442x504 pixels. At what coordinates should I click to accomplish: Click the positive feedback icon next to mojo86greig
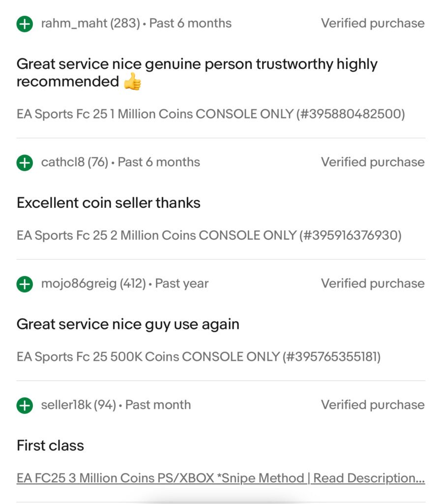click(x=24, y=283)
